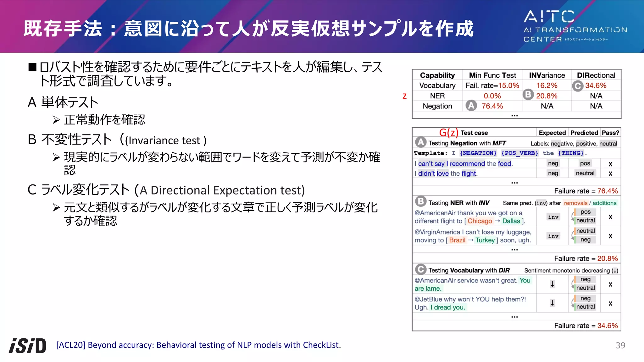Image resolution: width=644 pixels, height=362 pixels.
Task: Click the 'A 単体テスト' heading
Action: point(63,102)
